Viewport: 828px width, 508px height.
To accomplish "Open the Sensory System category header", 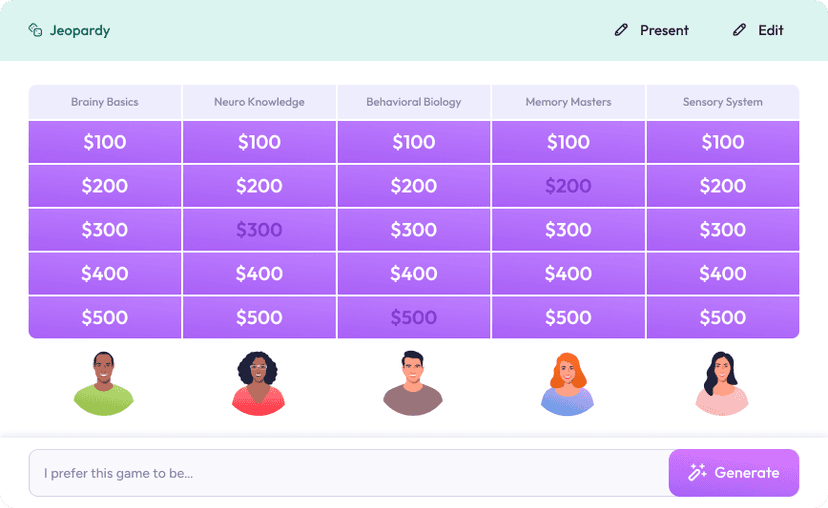I will click(x=722, y=102).
